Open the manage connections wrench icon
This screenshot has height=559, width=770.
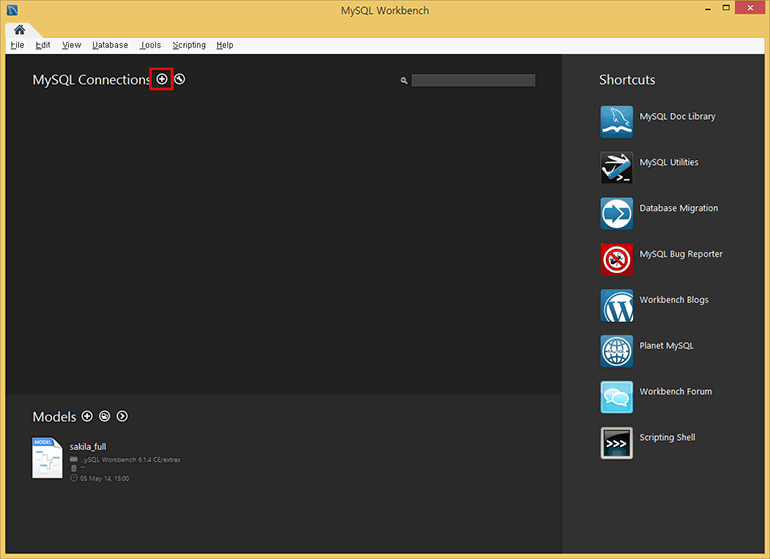(180, 79)
